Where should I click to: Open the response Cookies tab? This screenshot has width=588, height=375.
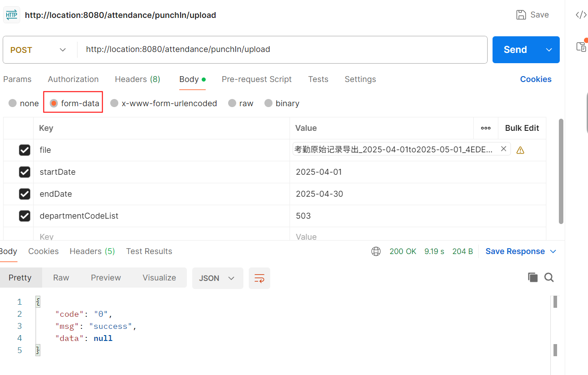coord(43,251)
